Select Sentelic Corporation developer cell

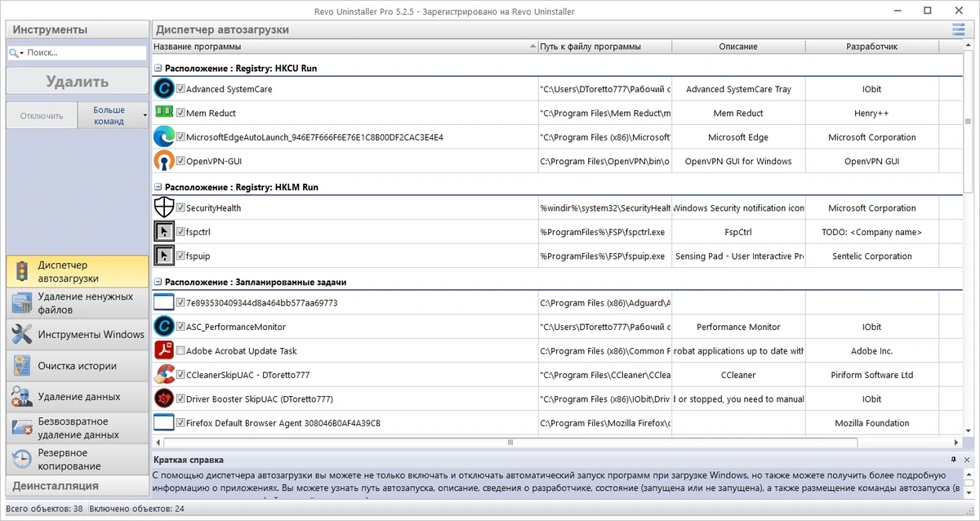(x=871, y=256)
